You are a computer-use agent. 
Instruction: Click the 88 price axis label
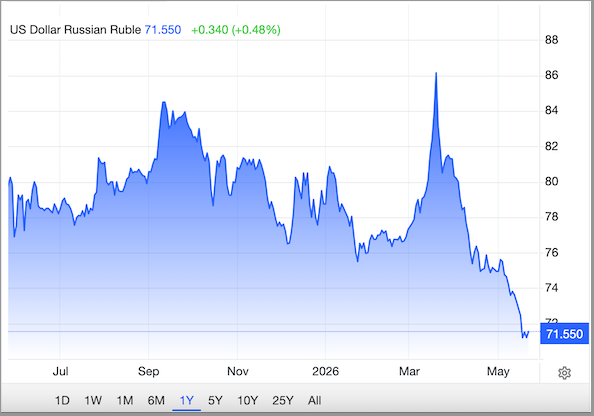click(x=552, y=40)
